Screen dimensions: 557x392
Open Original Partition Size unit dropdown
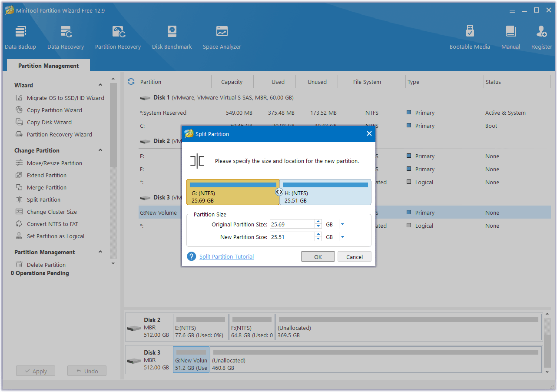342,224
